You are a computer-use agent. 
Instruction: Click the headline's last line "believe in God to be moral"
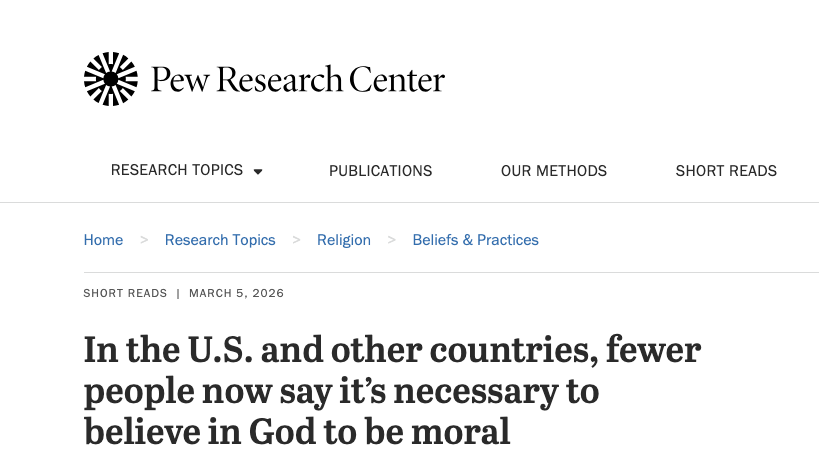point(297,432)
